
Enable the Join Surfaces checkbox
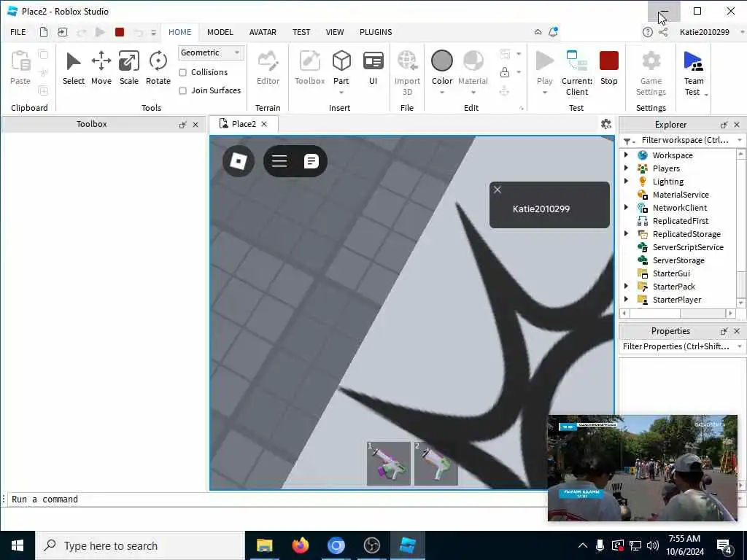[x=182, y=90]
